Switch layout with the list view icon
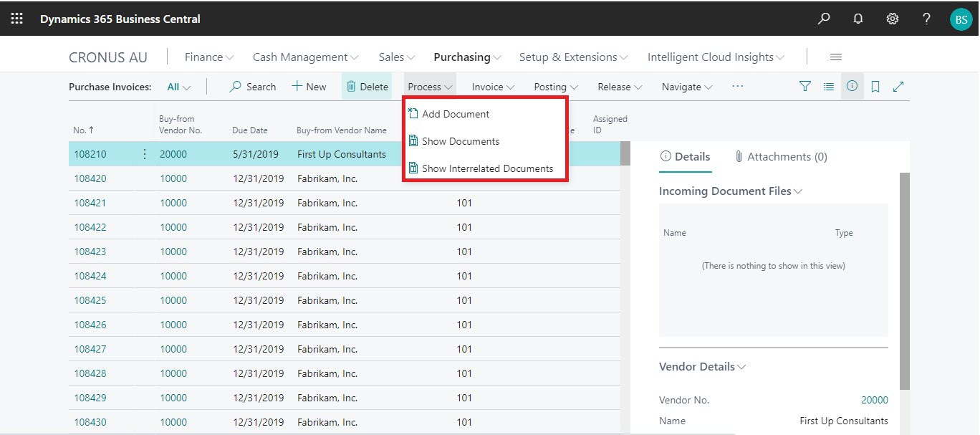Screen dimensions: 980x435 (x=829, y=86)
